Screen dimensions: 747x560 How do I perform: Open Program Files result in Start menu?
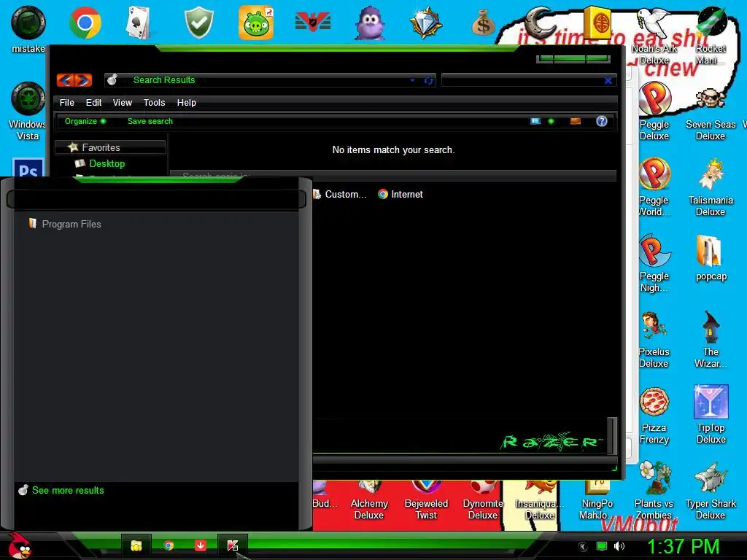pos(65,224)
